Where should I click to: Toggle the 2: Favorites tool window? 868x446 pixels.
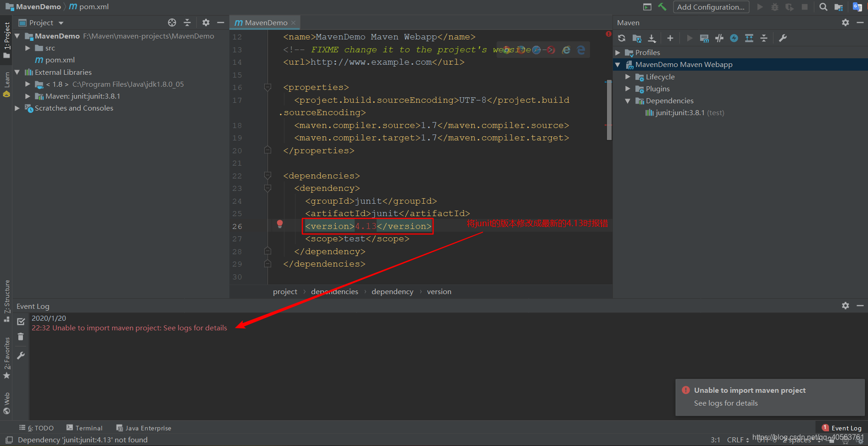click(6, 358)
